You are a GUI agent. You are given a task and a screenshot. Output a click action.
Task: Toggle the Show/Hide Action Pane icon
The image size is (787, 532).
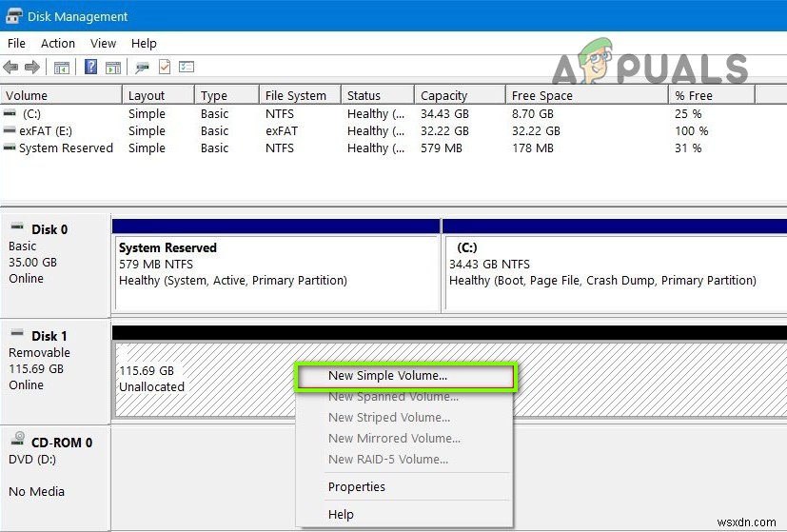113,68
